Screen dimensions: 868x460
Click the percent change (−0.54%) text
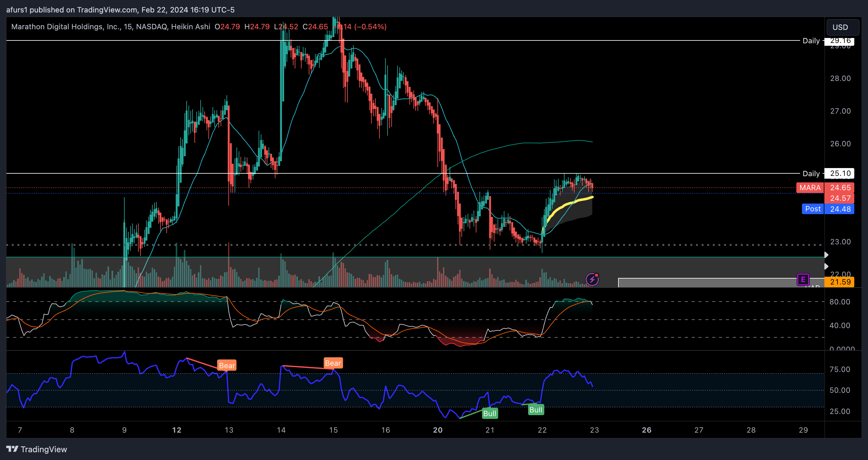click(x=370, y=26)
